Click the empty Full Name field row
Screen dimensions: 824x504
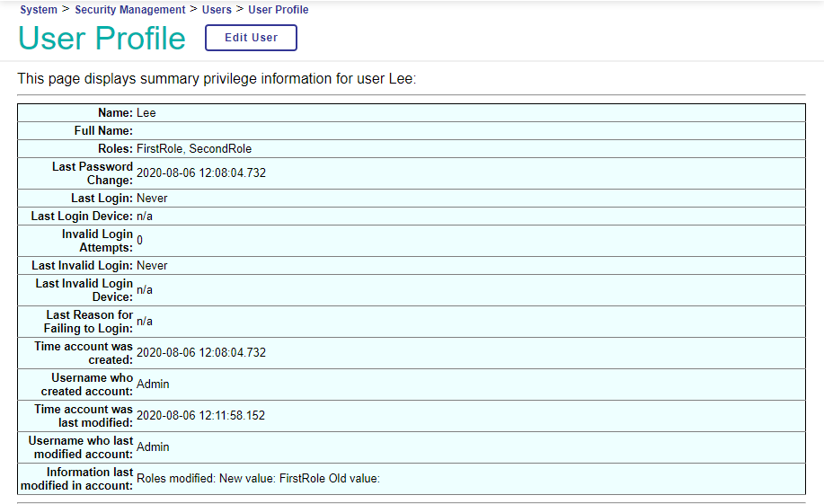(467, 131)
